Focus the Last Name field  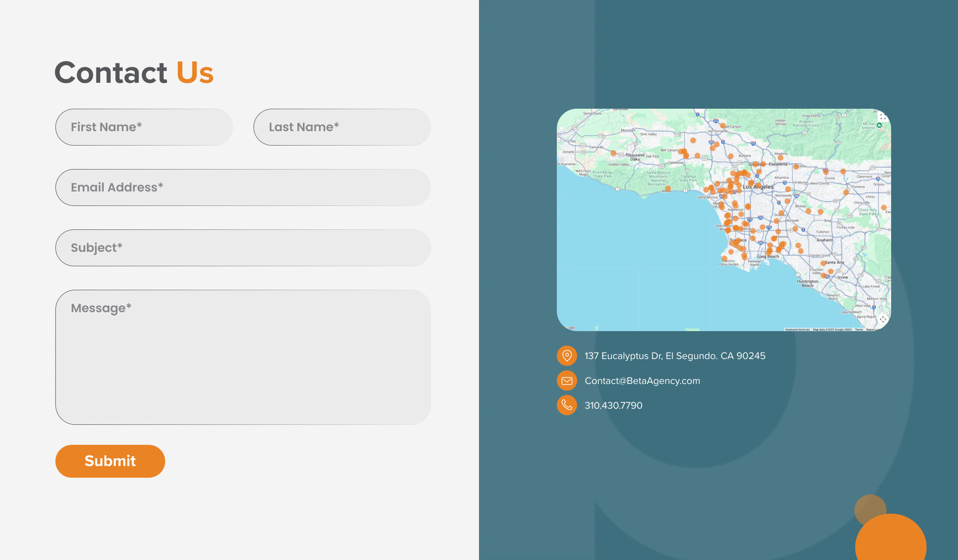[x=342, y=127]
